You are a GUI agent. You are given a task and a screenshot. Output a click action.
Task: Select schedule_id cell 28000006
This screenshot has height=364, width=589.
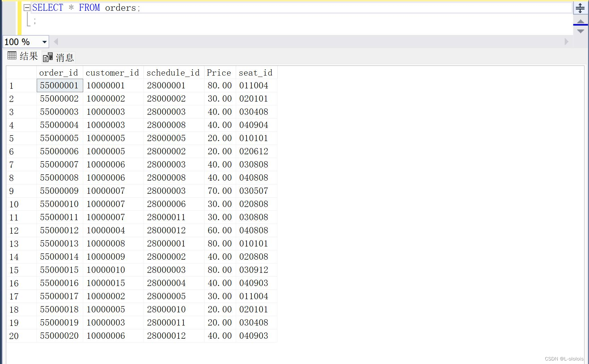[x=174, y=204]
